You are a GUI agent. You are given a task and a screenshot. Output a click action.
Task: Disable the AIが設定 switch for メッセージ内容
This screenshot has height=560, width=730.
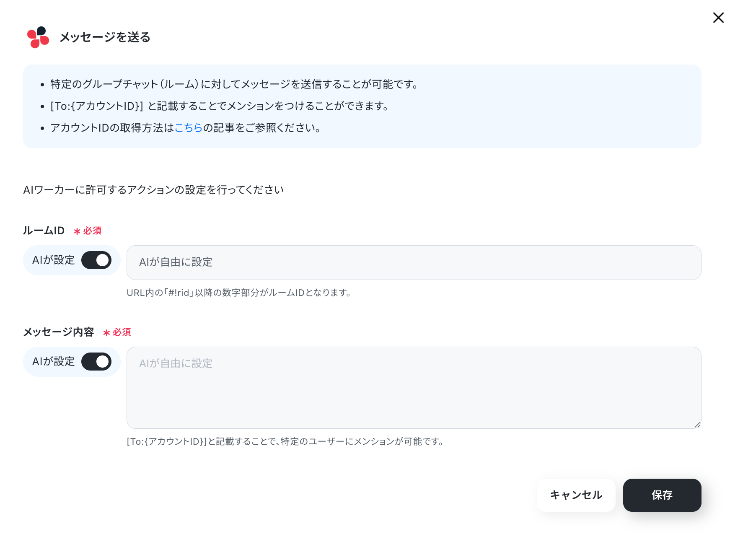pos(96,362)
